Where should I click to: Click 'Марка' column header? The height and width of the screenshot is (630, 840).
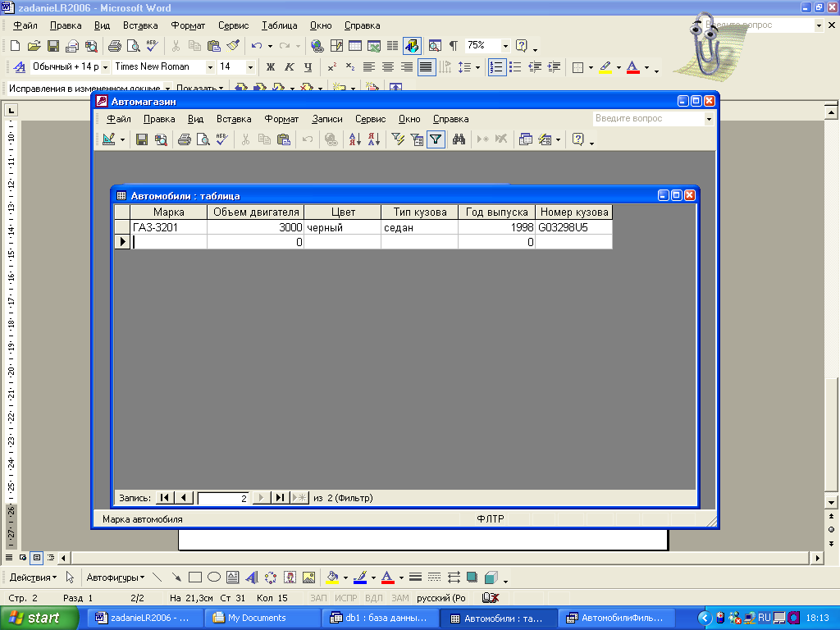[x=168, y=212]
